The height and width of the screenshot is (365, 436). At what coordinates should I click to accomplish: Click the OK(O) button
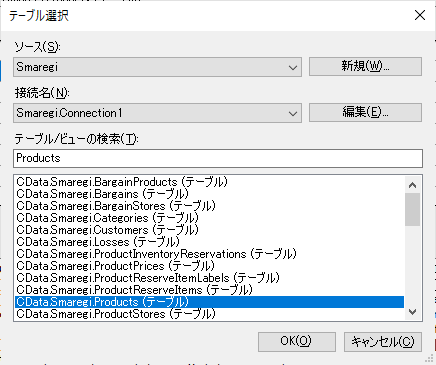tap(297, 341)
